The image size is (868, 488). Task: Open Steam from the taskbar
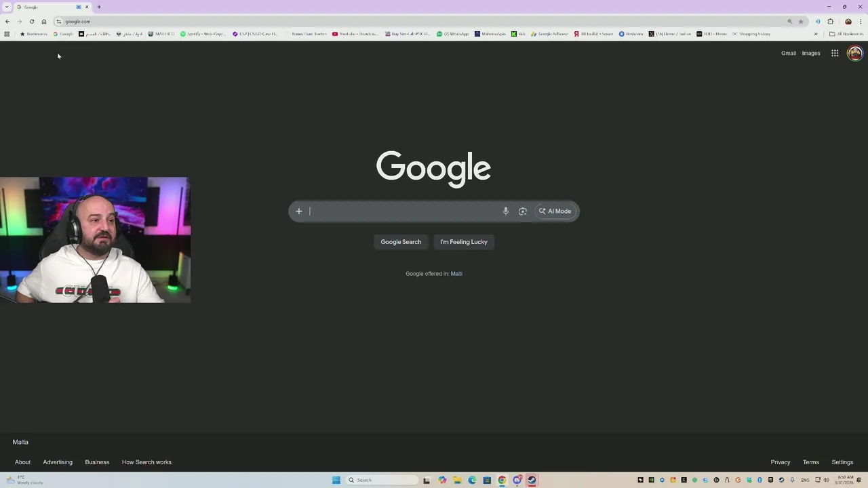tap(532, 481)
